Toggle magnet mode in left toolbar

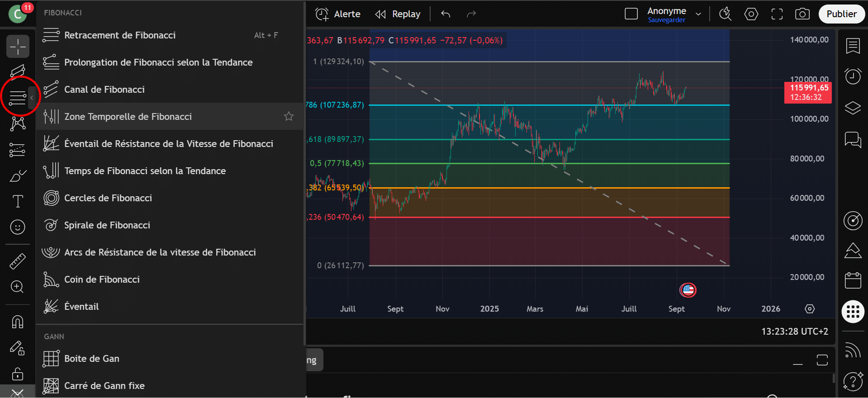[18, 322]
